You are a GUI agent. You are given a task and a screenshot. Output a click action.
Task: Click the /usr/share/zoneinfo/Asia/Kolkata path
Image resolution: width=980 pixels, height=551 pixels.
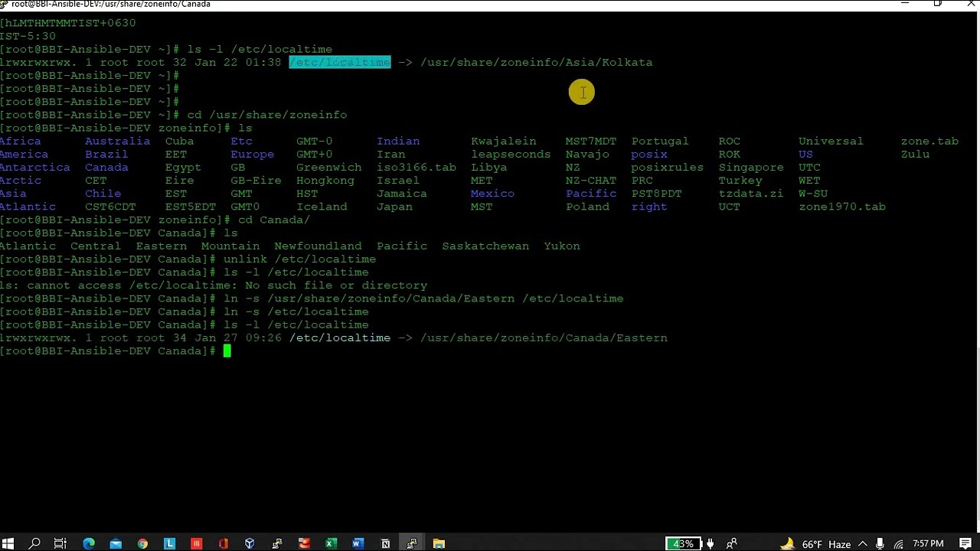point(536,62)
